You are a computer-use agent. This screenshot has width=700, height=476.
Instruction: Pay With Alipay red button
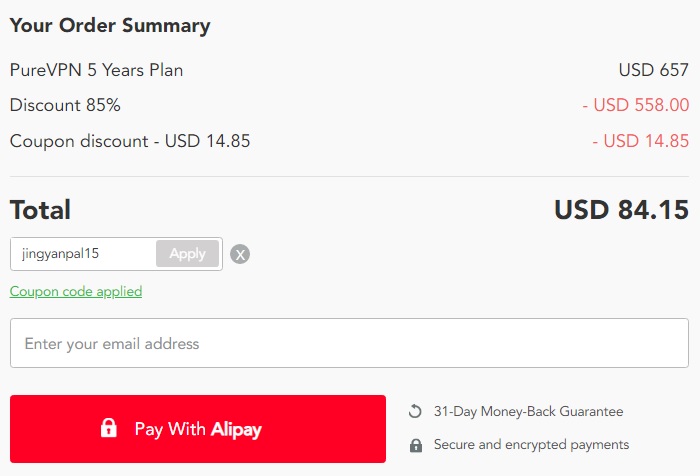[x=198, y=429]
